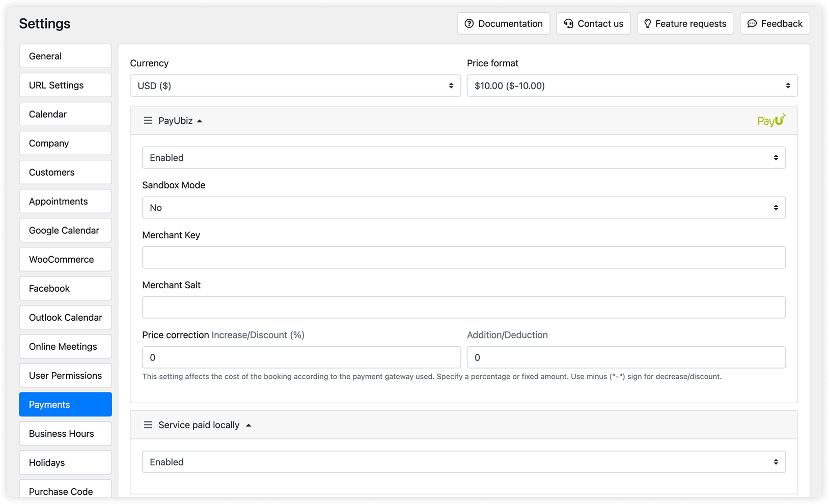
Task: Open the Sandbox Mode dropdown
Action: pos(464,208)
